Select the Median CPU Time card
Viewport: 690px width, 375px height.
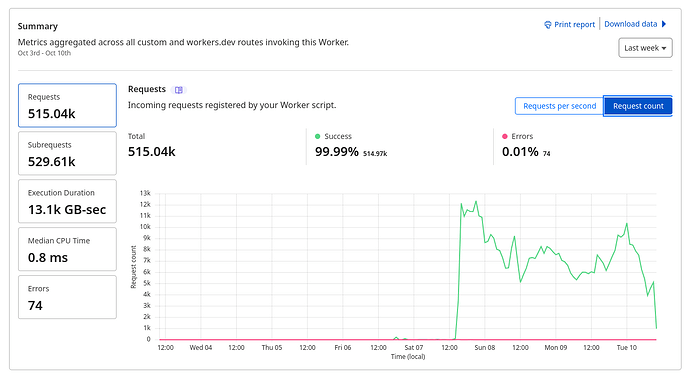click(x=67, y=249)
